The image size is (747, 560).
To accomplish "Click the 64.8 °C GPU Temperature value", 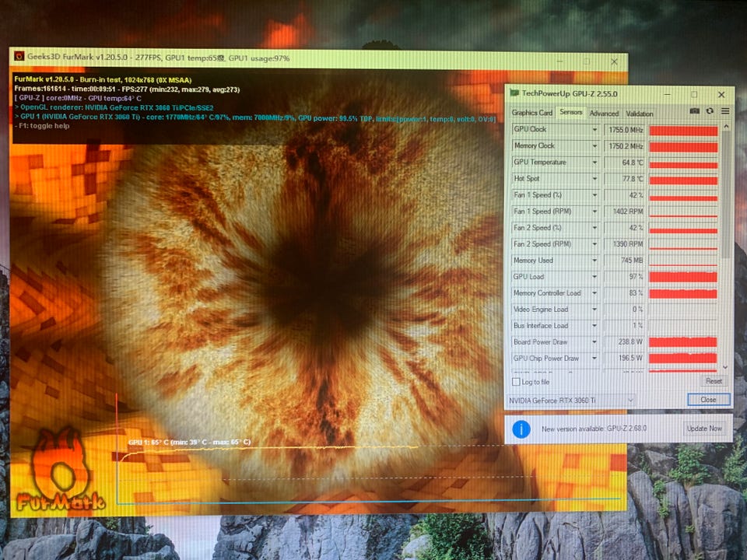I will (x=625, y=163).
